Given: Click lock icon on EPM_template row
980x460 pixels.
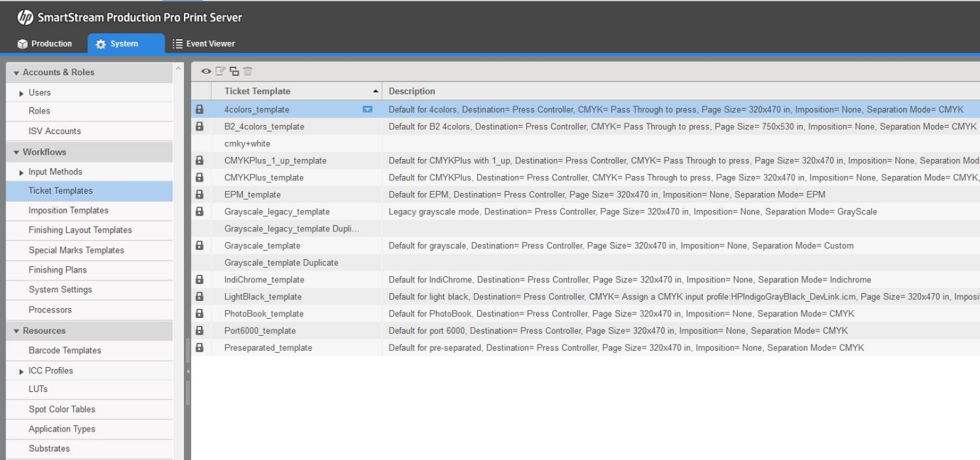Looking at the screenshot, I should (200, 195).
